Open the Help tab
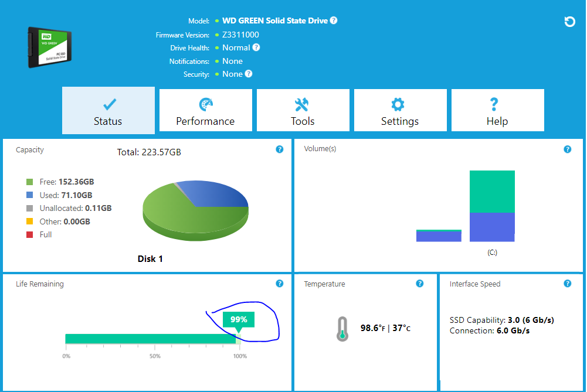The image size is (587, 392). coord(497,110)
